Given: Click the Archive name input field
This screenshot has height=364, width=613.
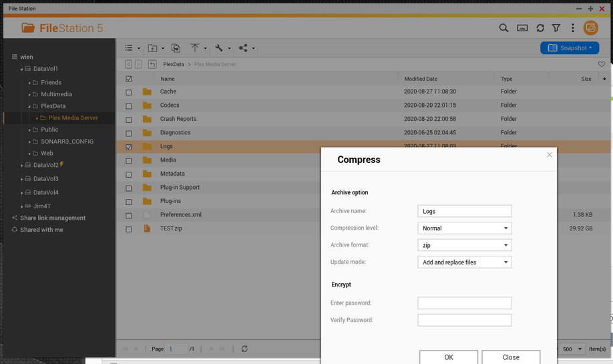Looking at the screenshot, I should click(x=465, y=211).
